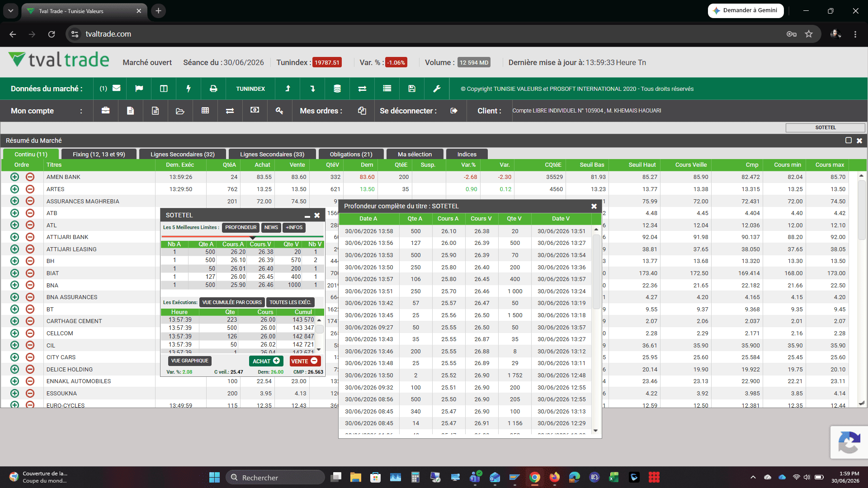The height and width of the screenshot is (488, 868).
Task: Click the red minus sell icon for ARTES
Action: [x=30, y=189]
